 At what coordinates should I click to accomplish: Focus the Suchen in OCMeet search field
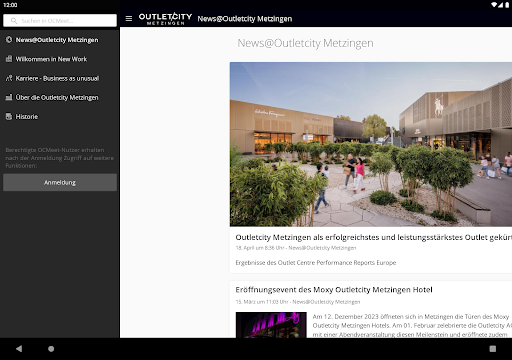click(60, 21)
